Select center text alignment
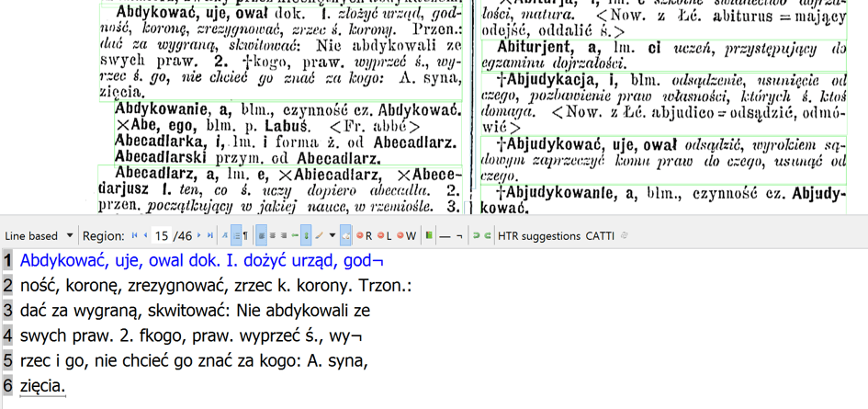The height and width of the screenshot is (409, 868). [273, 236]
